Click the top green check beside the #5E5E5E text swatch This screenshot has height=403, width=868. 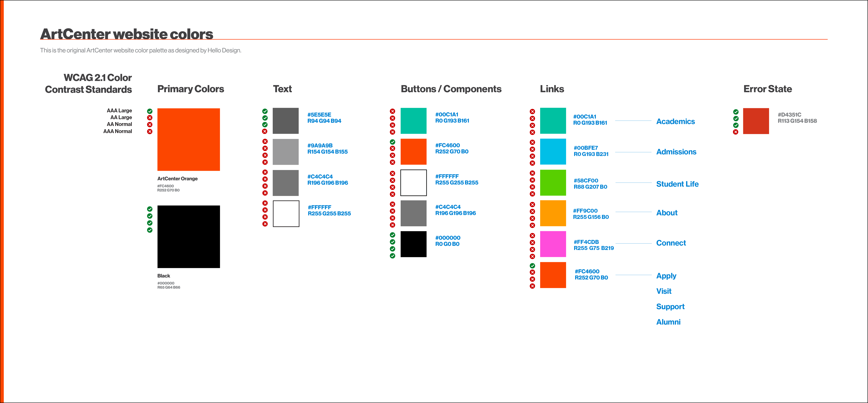(265, 111)
